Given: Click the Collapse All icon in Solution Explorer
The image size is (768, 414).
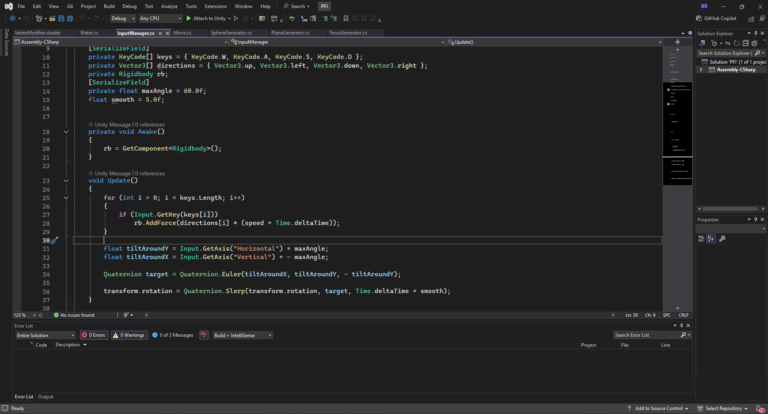Looking at the screenshot, I should pyautogui.click(x=745, y=43).
